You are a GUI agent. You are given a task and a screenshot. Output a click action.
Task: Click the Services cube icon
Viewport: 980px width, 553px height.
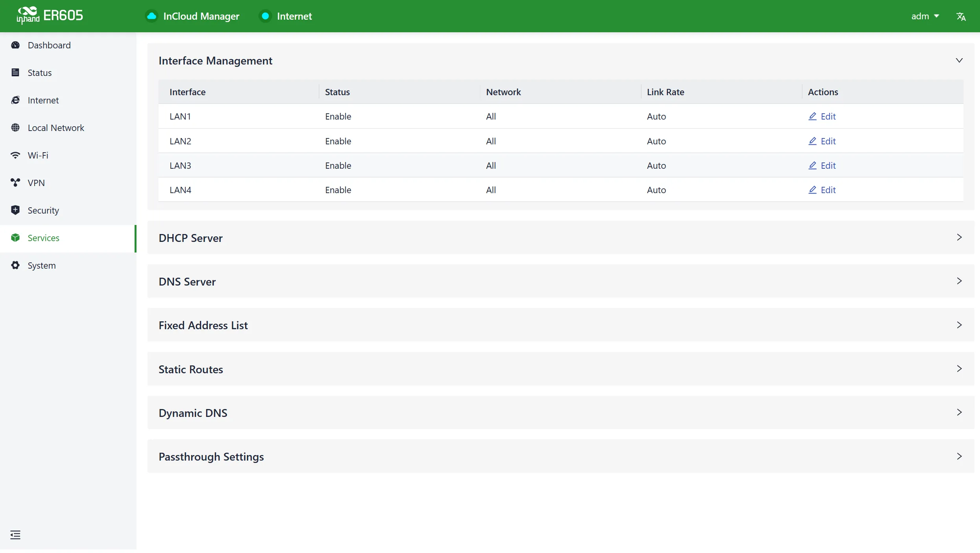(x=15, y=238)
